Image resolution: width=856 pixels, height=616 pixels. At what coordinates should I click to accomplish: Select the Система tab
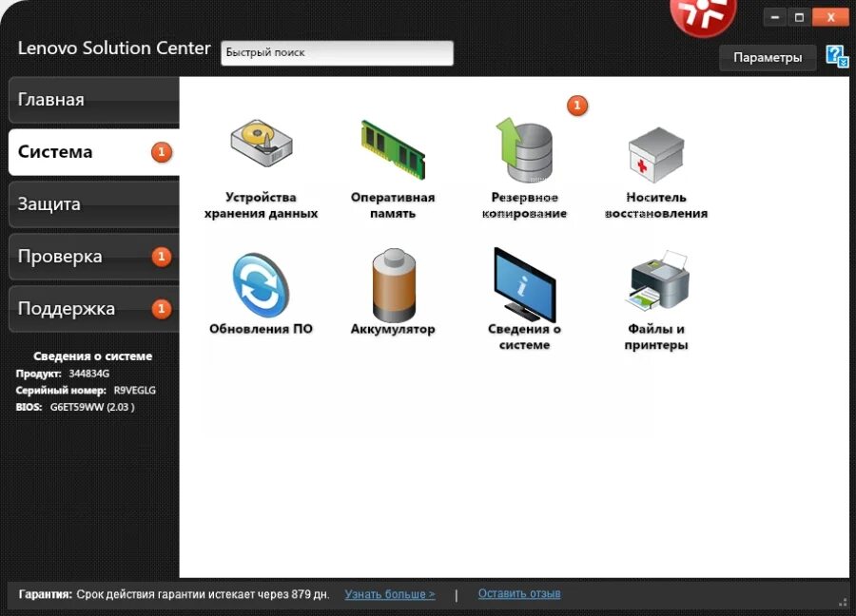[x=94, y=152]
